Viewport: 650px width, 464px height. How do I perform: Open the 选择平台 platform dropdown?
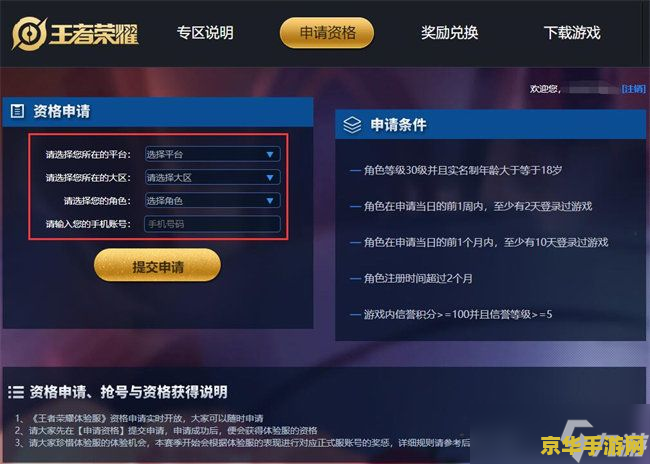click(x=212, y=154)
